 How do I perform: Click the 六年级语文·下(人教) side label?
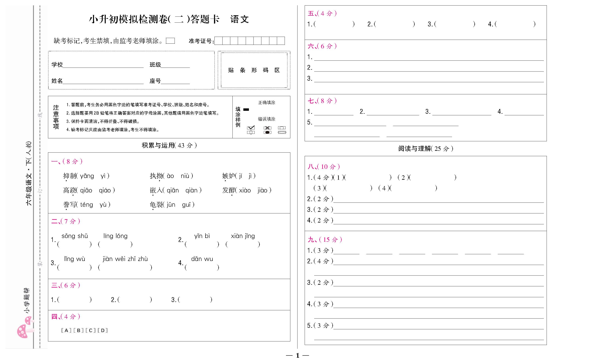point(29,173)
